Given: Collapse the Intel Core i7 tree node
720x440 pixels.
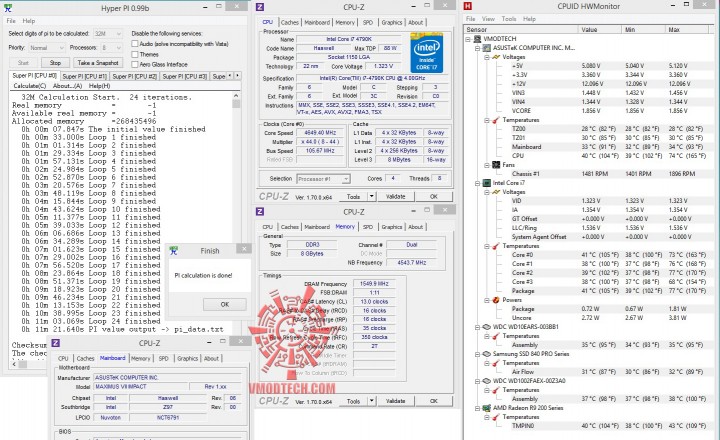Looking at the screenshot, I should point(477,183).
